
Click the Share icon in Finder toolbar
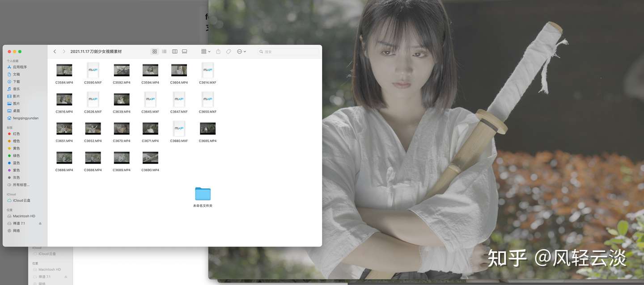218,51
